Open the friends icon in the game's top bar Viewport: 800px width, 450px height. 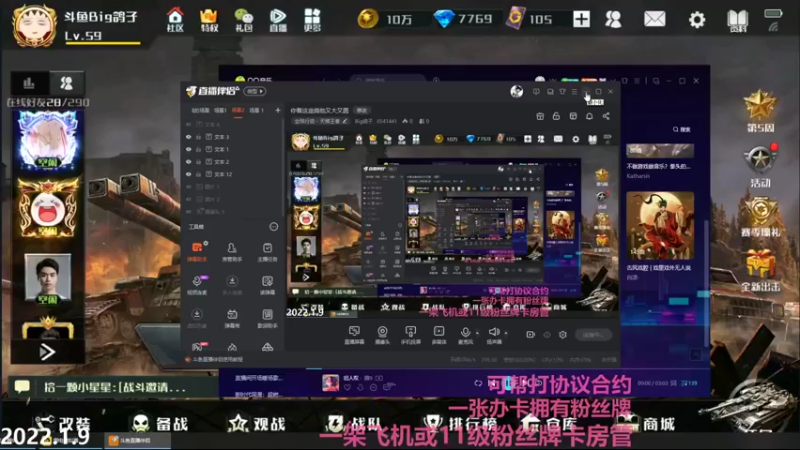pos(613,19)
